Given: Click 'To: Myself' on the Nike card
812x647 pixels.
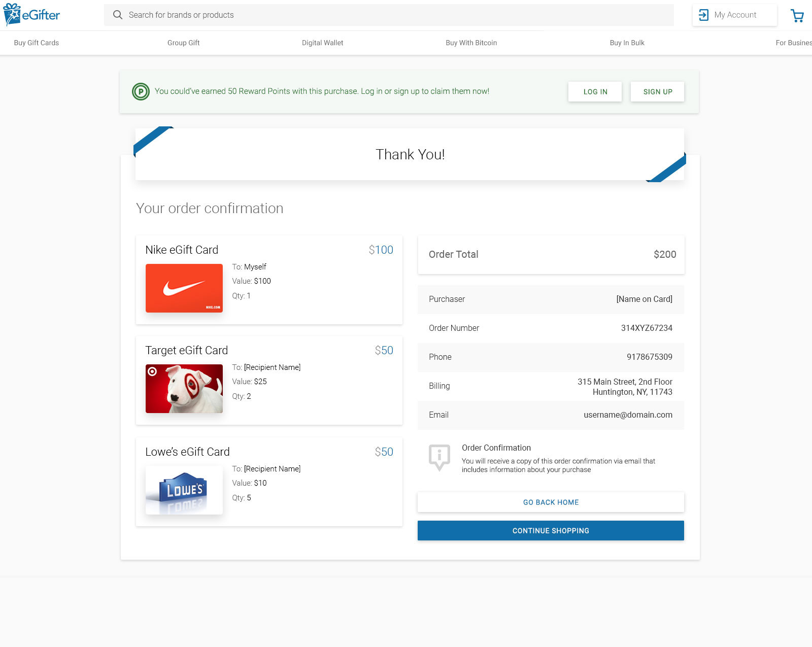Looking at the screenshot, I should (x=249, y=266).
